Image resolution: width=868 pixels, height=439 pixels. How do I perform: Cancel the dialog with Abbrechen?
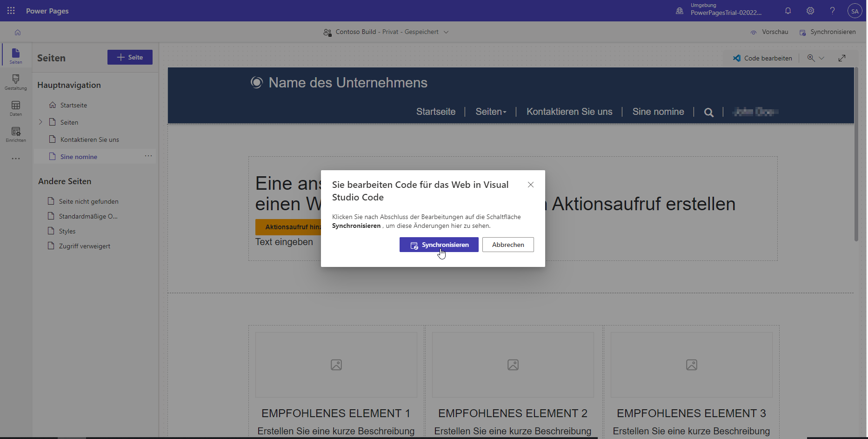click(507, 245)
